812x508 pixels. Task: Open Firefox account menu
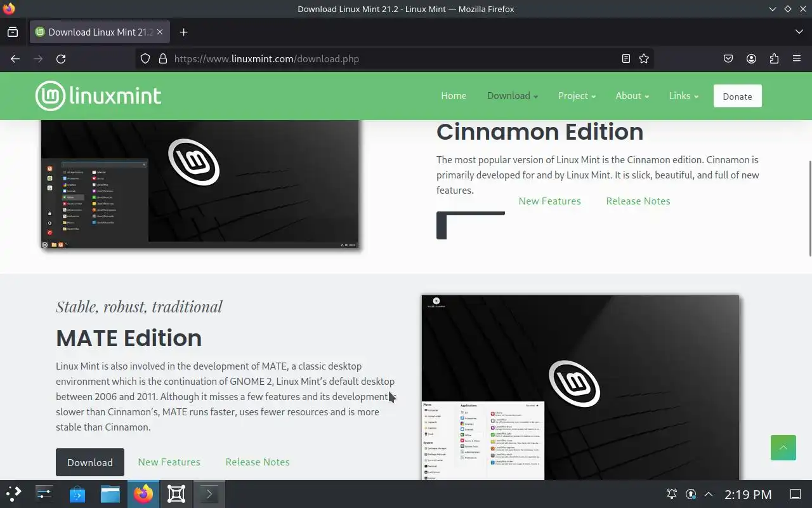751,59
